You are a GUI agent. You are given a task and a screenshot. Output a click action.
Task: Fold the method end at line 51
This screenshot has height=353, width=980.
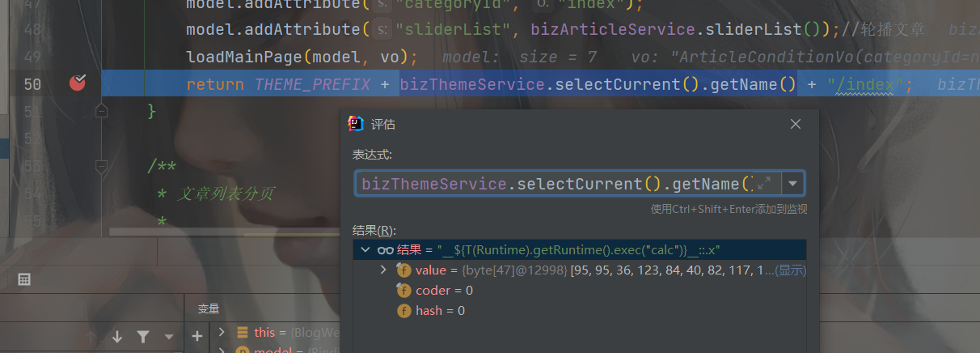[x=101, y=110]
